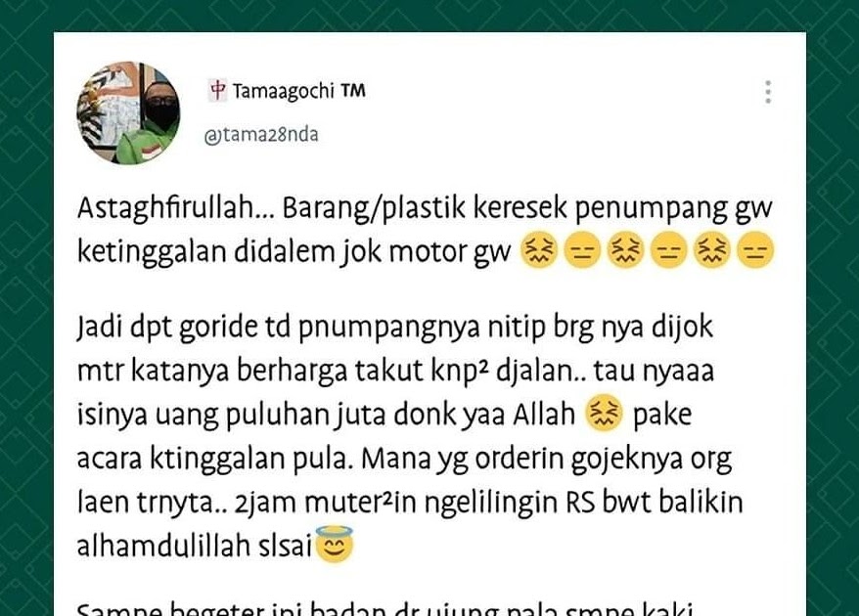
Task: Select the second confounded face emoji in the emoji row
Action: tap(625, 250)
